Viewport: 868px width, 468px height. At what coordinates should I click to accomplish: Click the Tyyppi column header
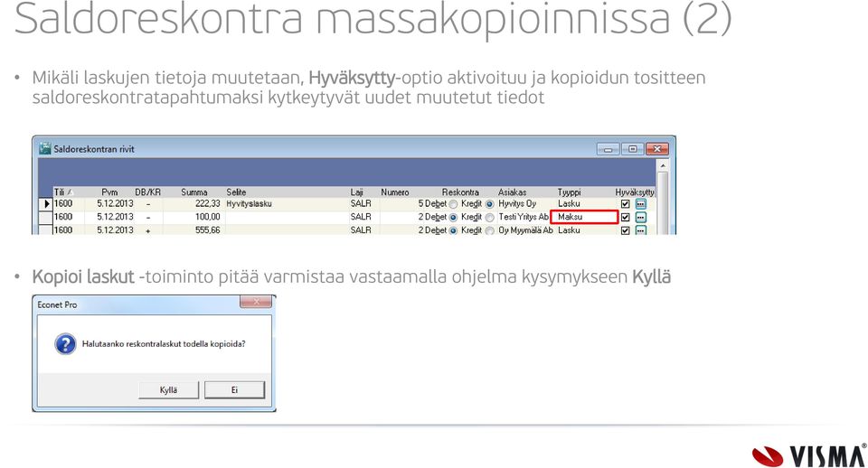click(569, 192)
